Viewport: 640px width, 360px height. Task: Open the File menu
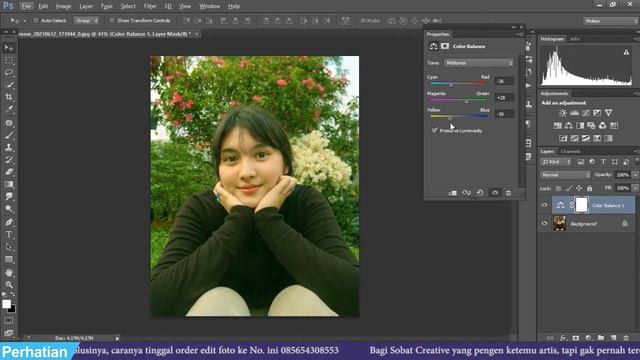[x=26, y=6]
